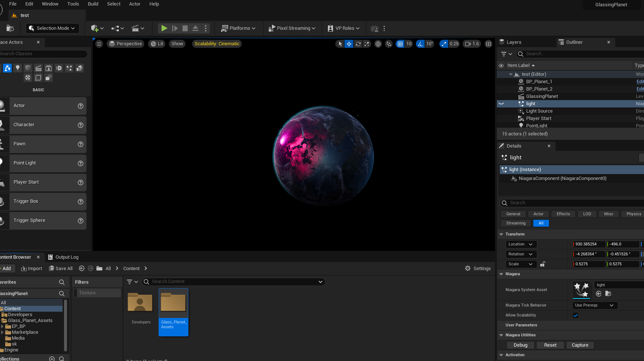The image size is (644, 361).
Task: Click the Scale lock ratio icon
Action: pyautogui.click(x=542, y=264)
